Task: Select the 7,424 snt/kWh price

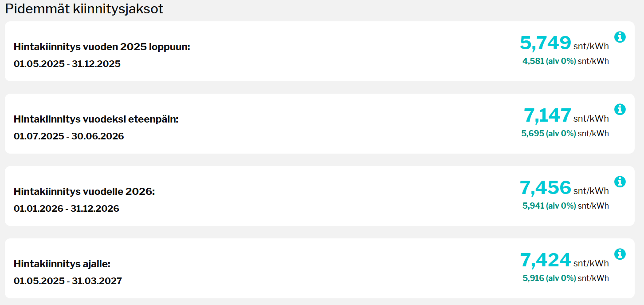Action: pyautogui.click(x=546, y=260)
